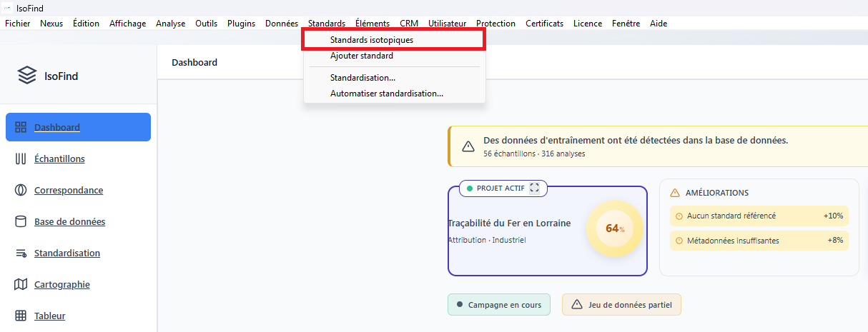
Task: Open the Fichier menu
Action: point(17,24)
